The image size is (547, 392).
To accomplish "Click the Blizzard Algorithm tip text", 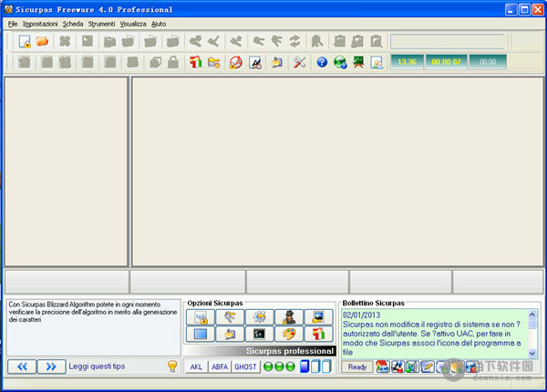I will [x=93, y=312].
